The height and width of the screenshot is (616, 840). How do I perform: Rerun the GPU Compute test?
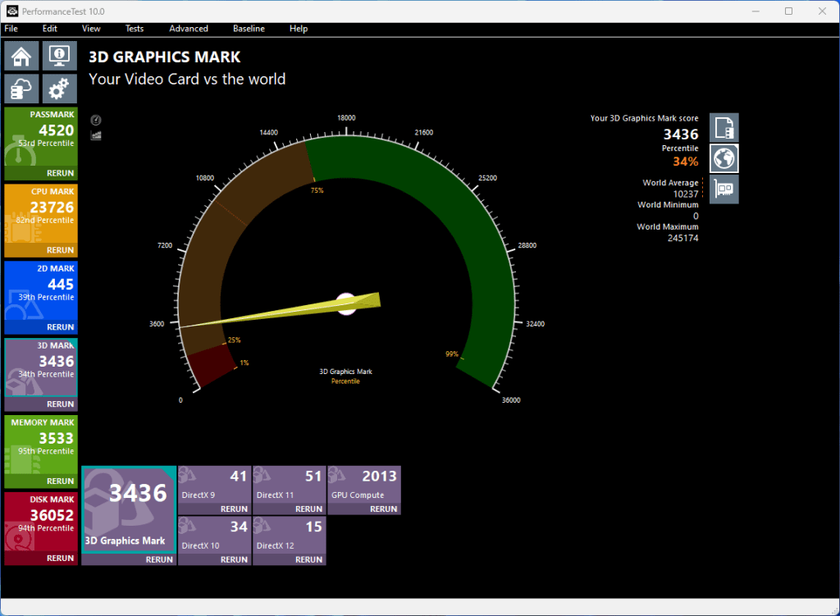(x=384, y=509)
